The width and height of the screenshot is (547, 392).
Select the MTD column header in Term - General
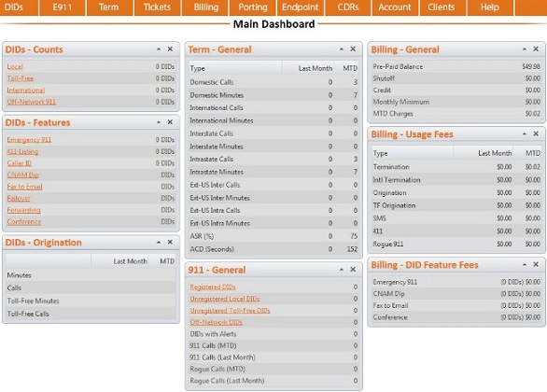coord(350,68)
